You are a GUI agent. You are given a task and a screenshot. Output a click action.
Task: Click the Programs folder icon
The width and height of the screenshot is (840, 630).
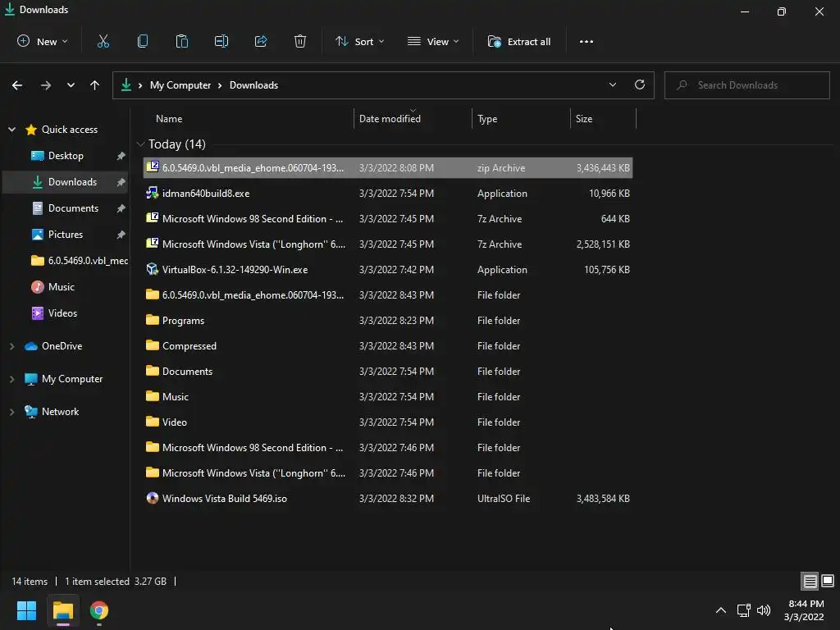[153, 320]
